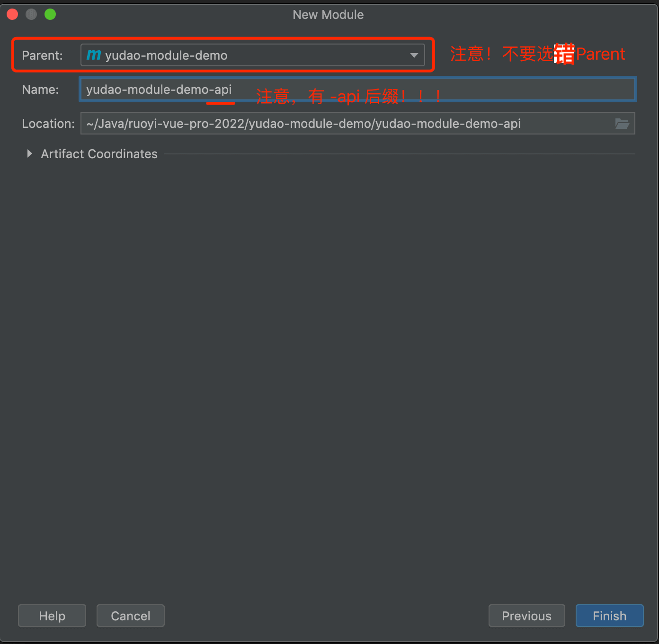The width and height of the screenshot is (659, 644).
Task: Click the 'Location:' field label
Action: (48, 124)
